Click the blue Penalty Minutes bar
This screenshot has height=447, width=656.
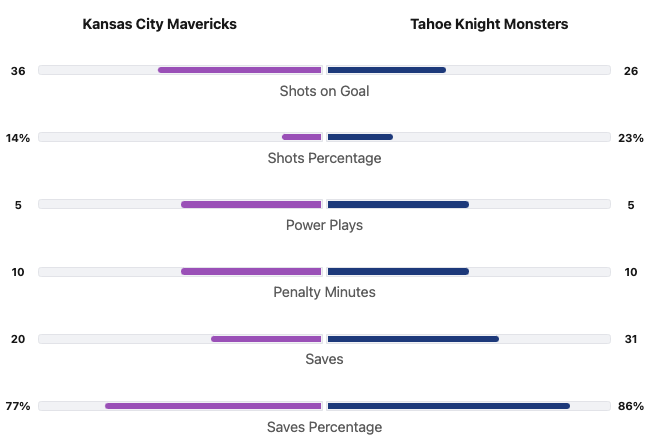pos(398,271)
